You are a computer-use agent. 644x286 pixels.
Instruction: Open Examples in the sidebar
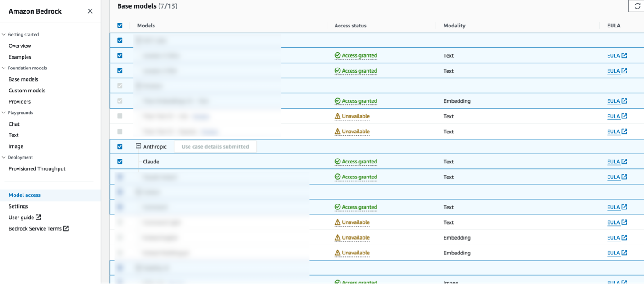(x=20, y=57)
